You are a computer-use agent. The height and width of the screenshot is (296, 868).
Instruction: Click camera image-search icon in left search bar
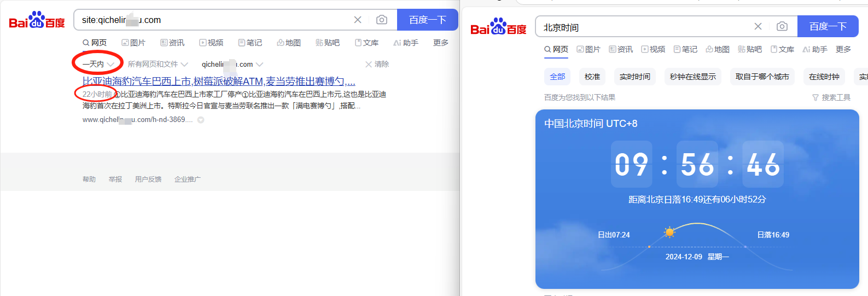[x=382, y=20]
